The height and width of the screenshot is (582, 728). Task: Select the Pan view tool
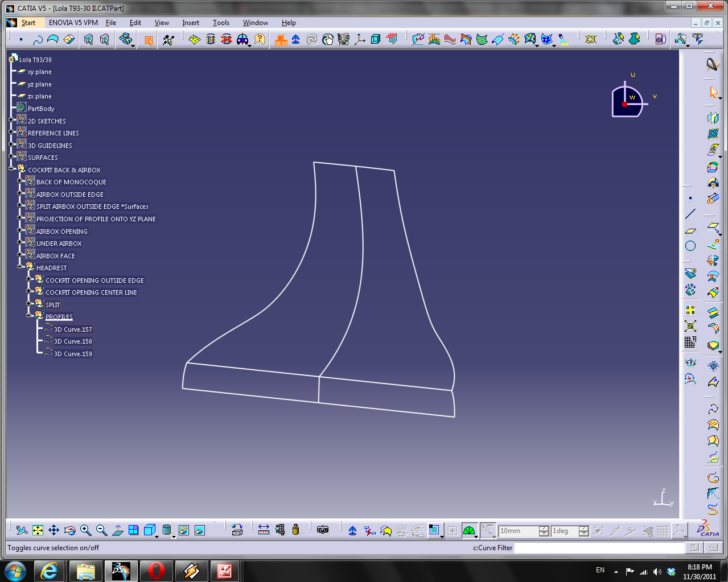54,530
